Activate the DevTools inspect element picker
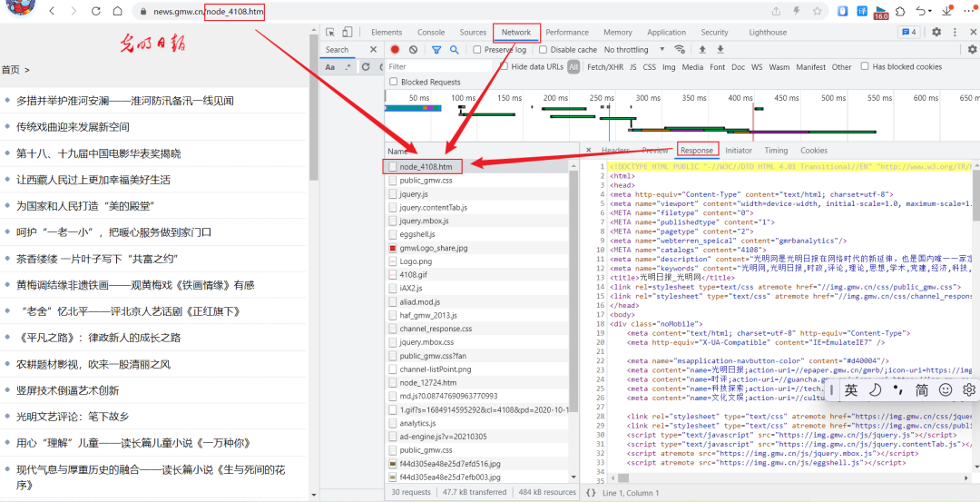Viewport: 980px width, 502px height. (330, 33)
